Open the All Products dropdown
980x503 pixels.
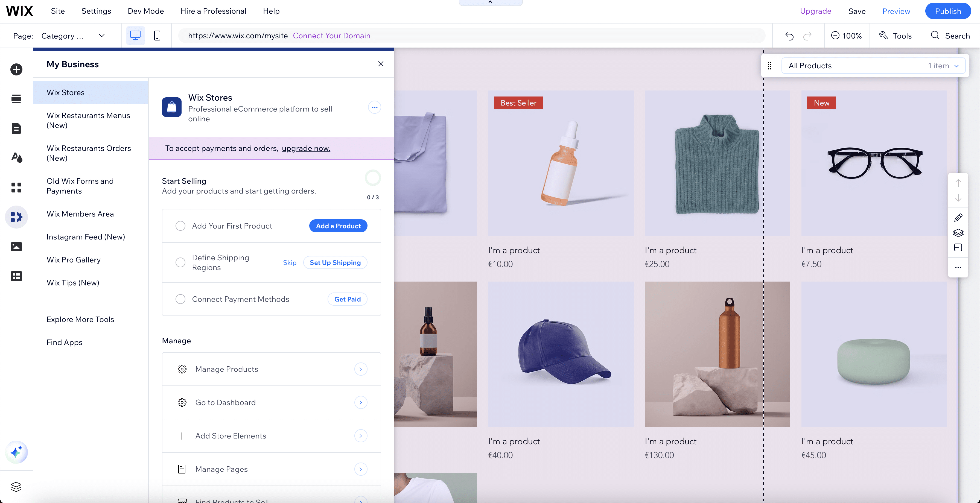873,66
